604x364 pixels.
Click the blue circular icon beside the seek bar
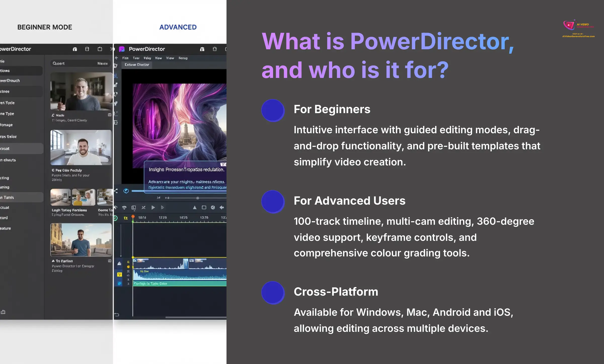click(x=126, y=191)
